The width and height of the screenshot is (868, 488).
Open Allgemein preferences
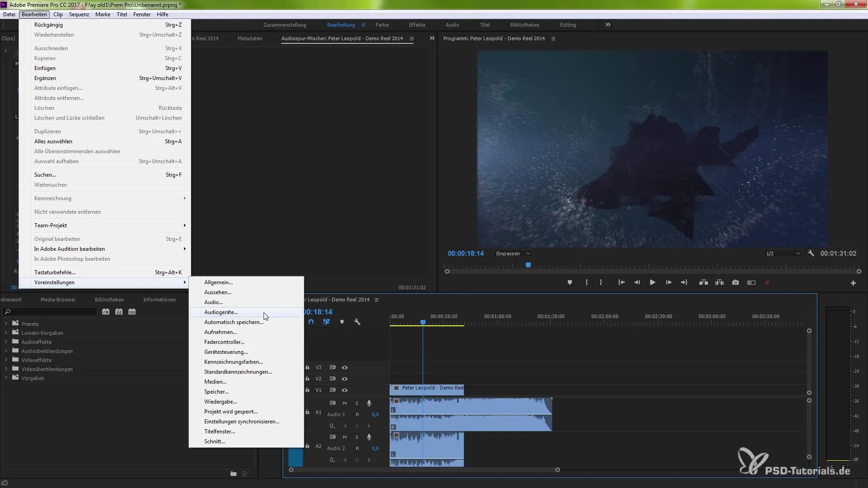point(246,282)
